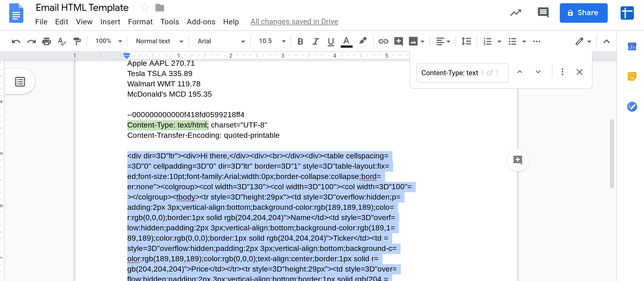Click the find box Content-Type: text
Viewport: 644px width, 281px height.
pyautogui.click(x=462, y=73)
